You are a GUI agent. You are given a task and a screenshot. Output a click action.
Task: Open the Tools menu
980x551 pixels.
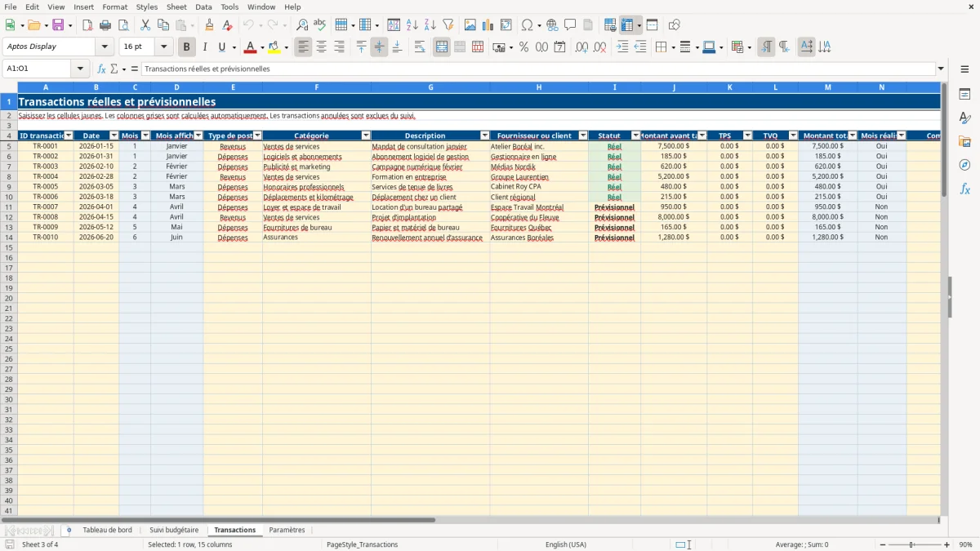coord(229,7)
